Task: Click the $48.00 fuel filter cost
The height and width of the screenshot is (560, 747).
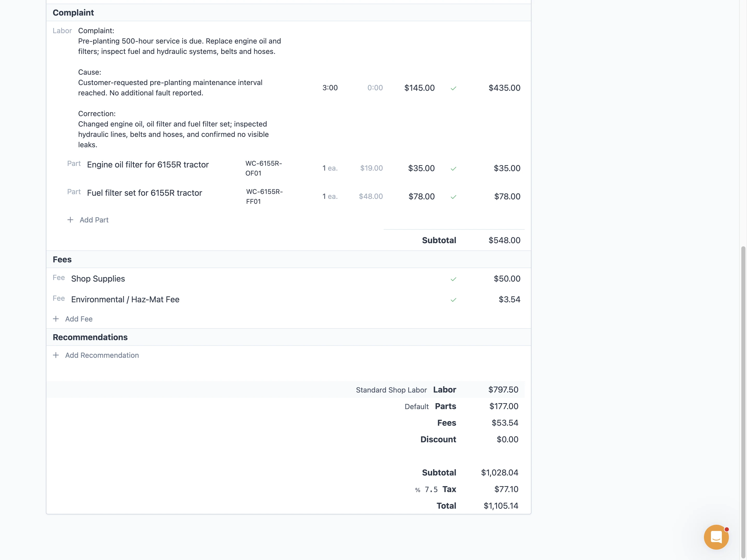Action: click(371, 197)
